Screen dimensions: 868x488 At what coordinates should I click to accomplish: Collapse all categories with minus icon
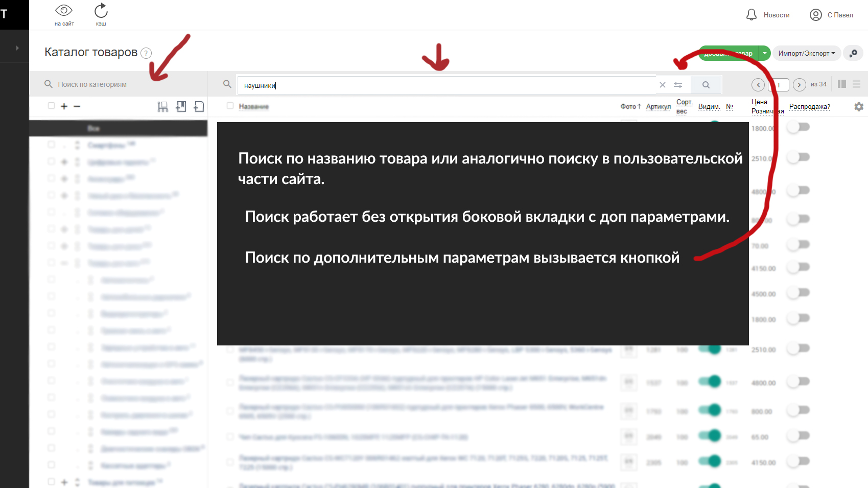(77, 106)
